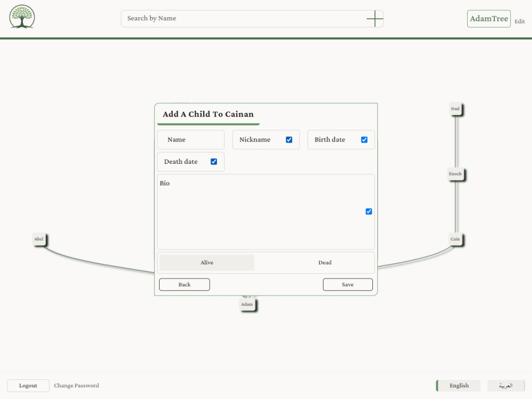Select the Alive status option

click(x=207, y=263)
